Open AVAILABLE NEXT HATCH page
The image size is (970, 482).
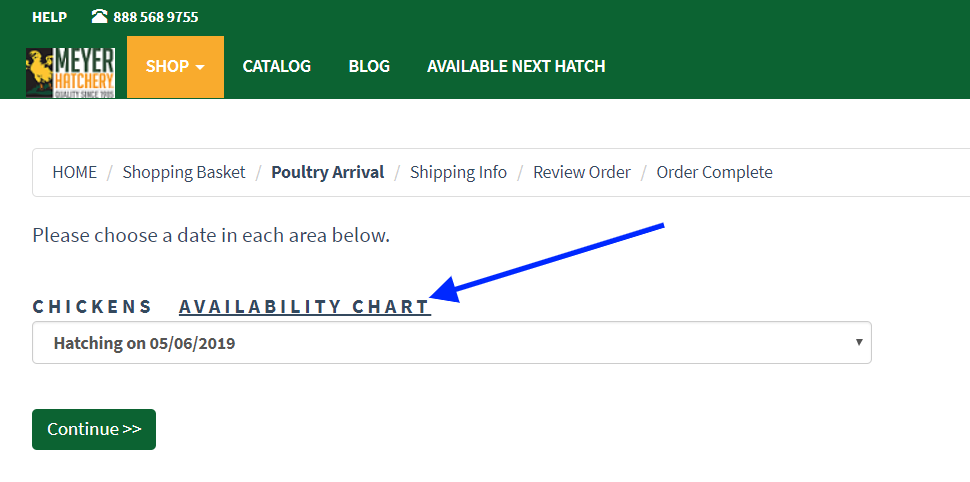pos(516,66)
